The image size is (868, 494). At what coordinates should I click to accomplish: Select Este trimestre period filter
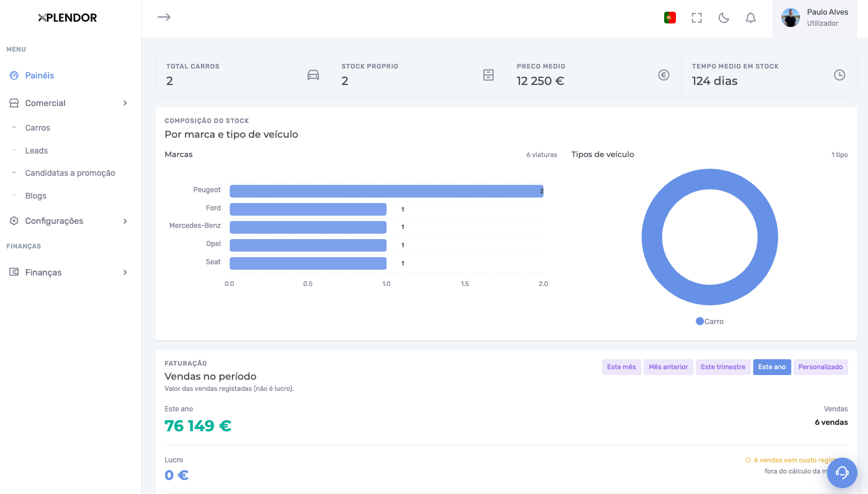tap(723, 367)
